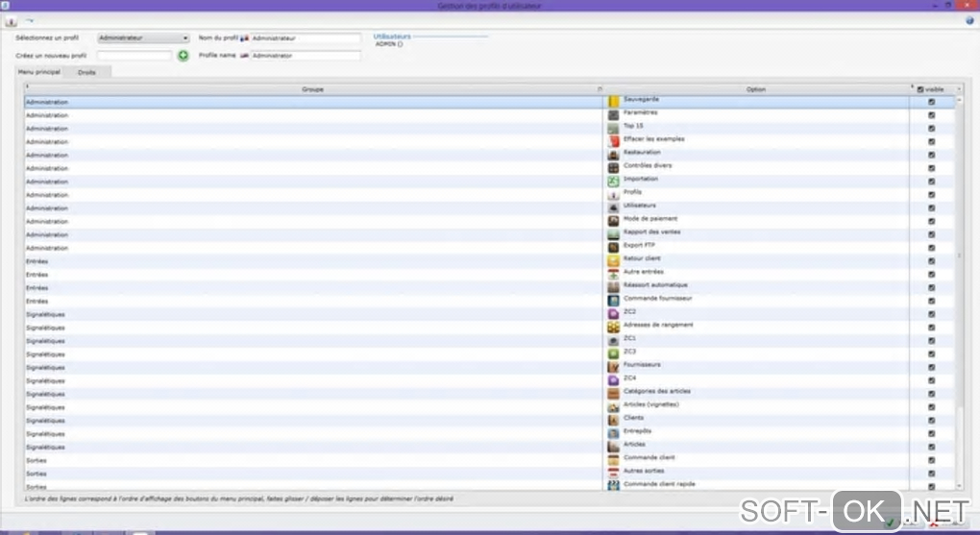Image resolution: width=980 pixels, height=535 pixels.
Task: Click the Retour client icon
Action: tap(613, 260)
